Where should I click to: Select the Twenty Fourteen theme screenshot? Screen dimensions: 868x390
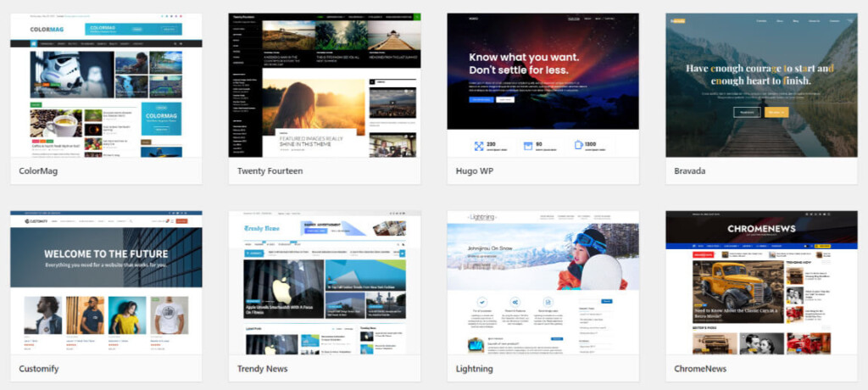[x=325, y=85]
